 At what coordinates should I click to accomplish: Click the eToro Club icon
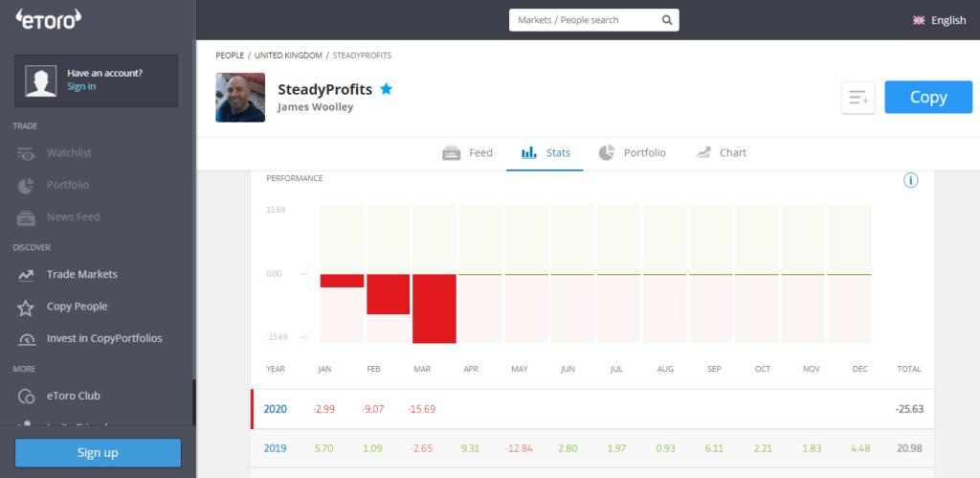tap(26, 396)
